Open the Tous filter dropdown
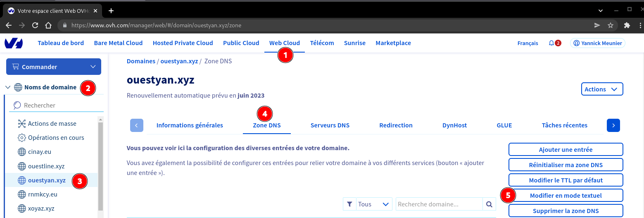This screenshot has width=644, height=218. coord(373,204)
